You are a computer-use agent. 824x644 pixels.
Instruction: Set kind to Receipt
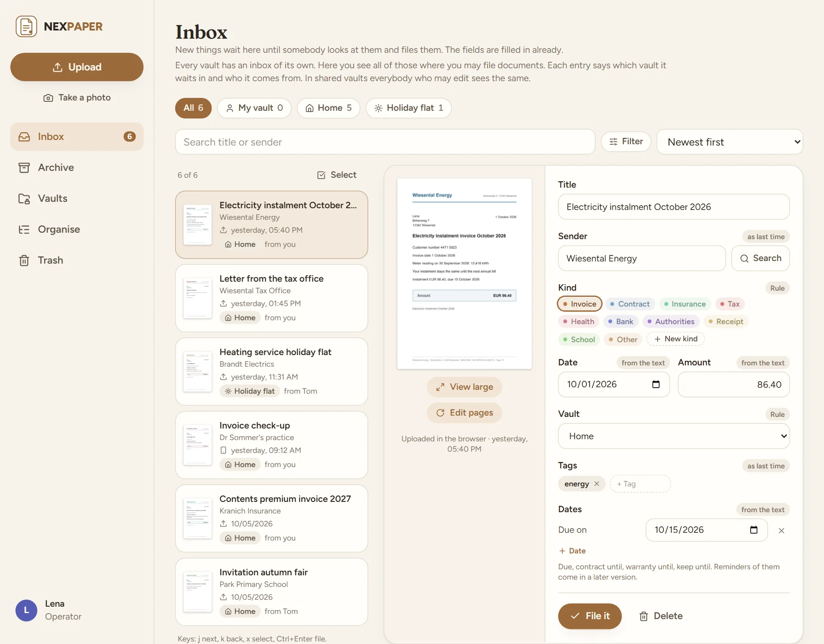click(725, 322)
